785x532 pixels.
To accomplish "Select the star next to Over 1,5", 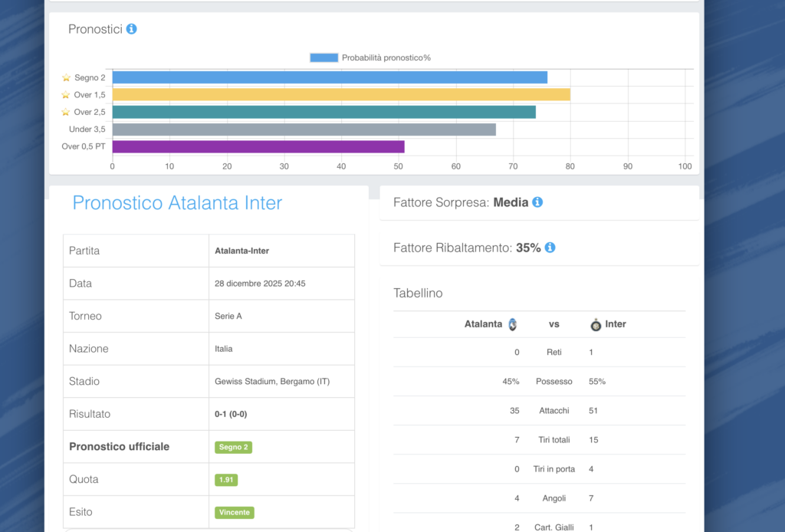I will point(66,95).
